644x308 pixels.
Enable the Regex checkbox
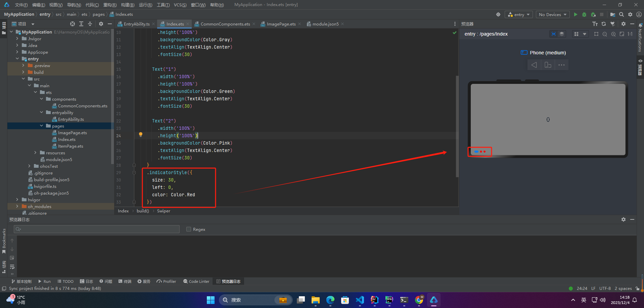tap(189, 229)
